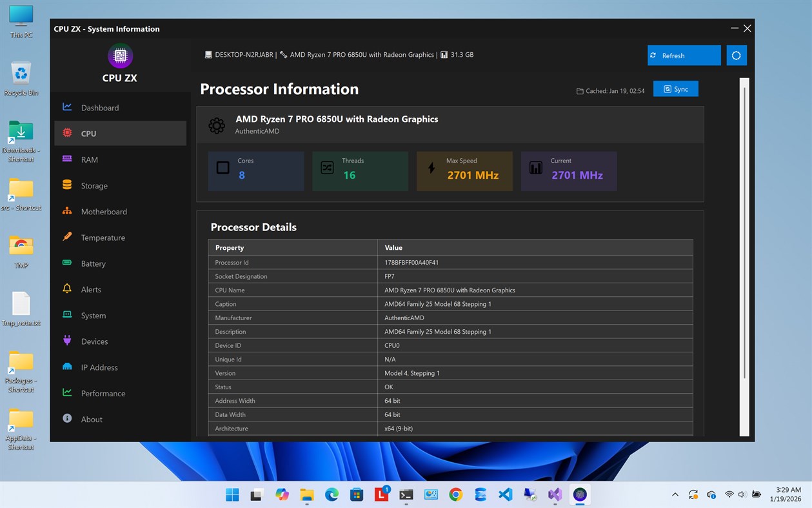
Task: Click the IP Address globe icon
Action: (x=66, y=367)
